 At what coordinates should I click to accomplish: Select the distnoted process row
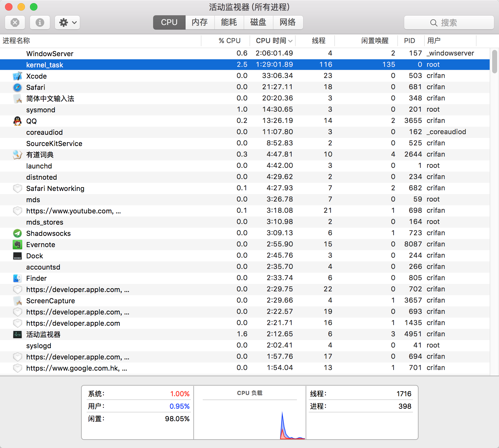245,177
